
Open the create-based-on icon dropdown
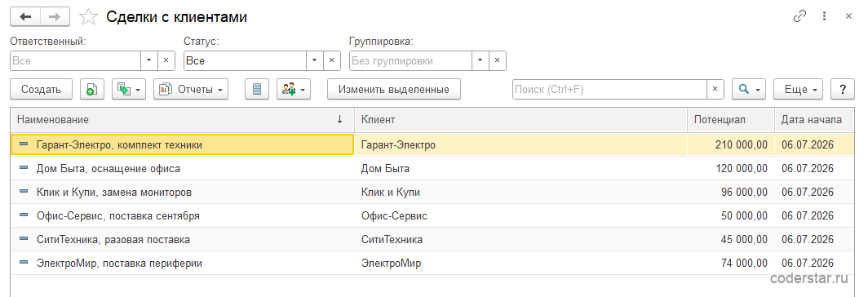(x=128, y=89)
